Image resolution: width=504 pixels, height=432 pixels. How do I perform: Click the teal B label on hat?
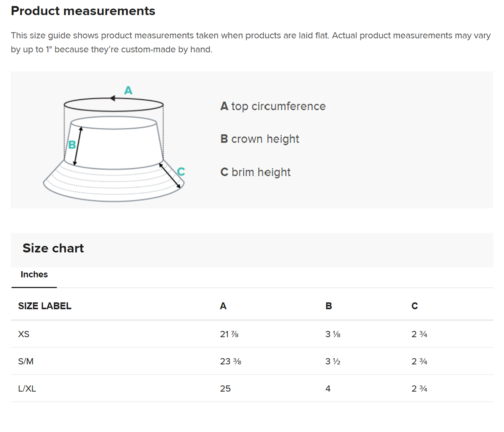(x=72, y=145)
